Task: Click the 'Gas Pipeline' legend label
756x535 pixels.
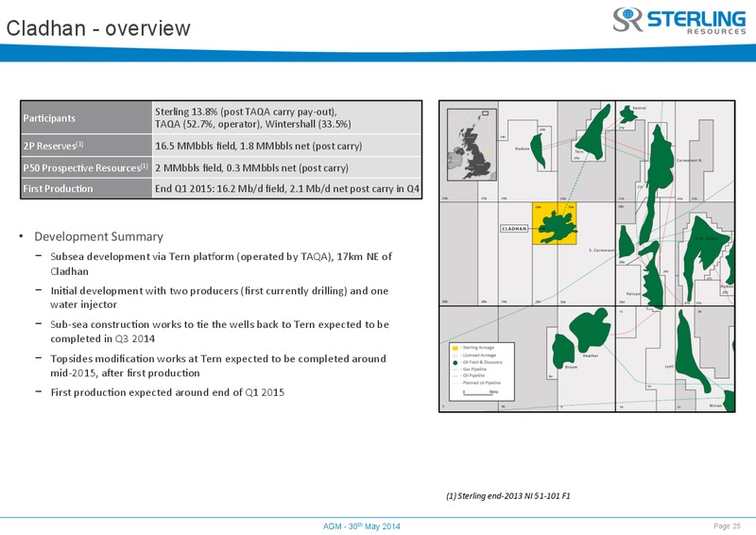Action: 474,369
